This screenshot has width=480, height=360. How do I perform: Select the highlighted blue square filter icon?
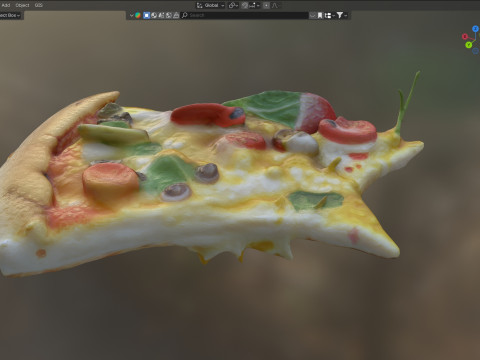[146, 15]
